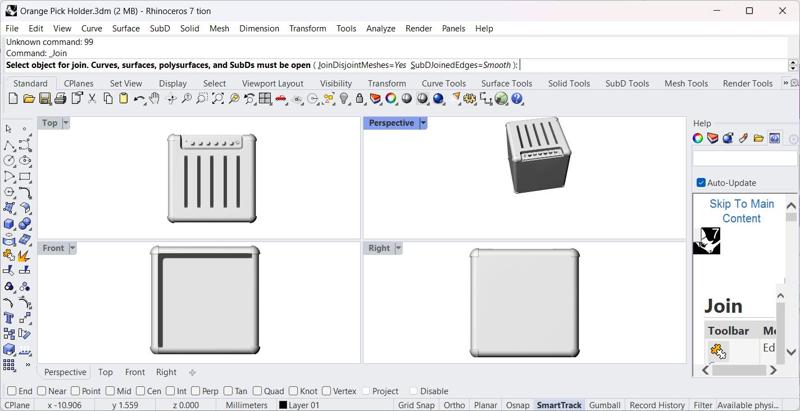Click the Print icon
Viewport: 800px width, 411px height.
tap(60, 99)
